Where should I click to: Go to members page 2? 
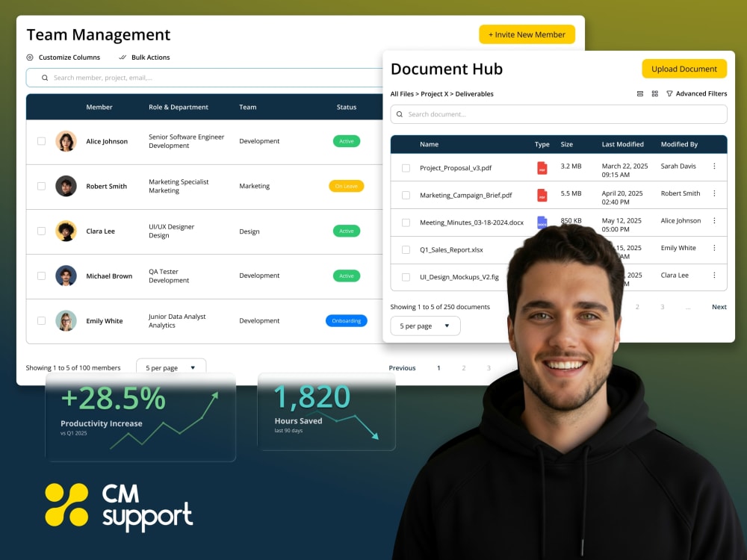464,367
